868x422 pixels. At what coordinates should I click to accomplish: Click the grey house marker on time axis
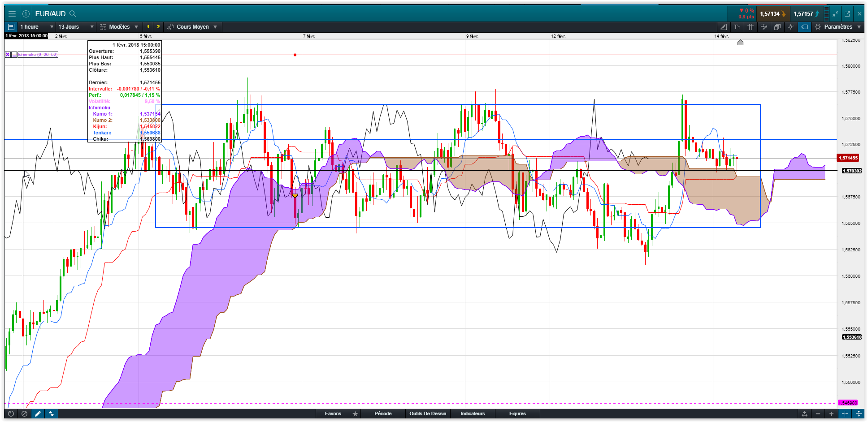[x=740, y=42]
